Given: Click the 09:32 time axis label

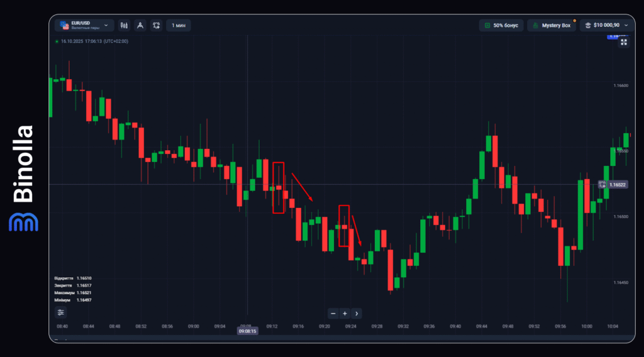Looking at the screenshot, I should [403, 326].
